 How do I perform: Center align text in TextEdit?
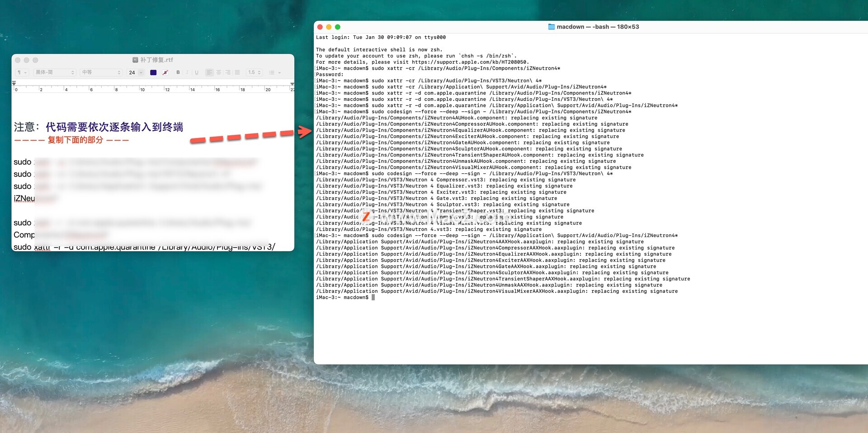pyautogui.click(x=219, y=72)
